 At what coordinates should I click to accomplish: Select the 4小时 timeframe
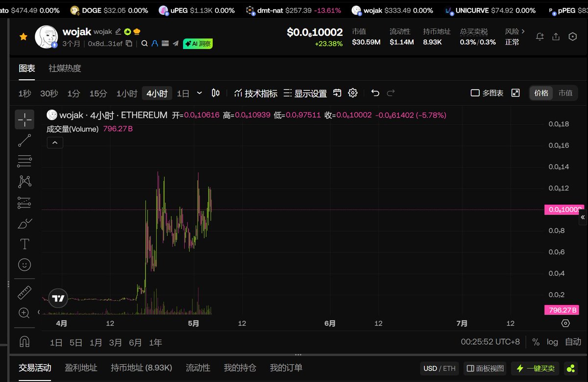point(157,94)
